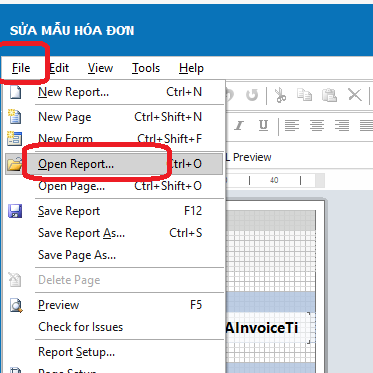The width and height of the screenshot is (373, 373).
Task: Open the Help menu
Action: click(x=191, y=68)
